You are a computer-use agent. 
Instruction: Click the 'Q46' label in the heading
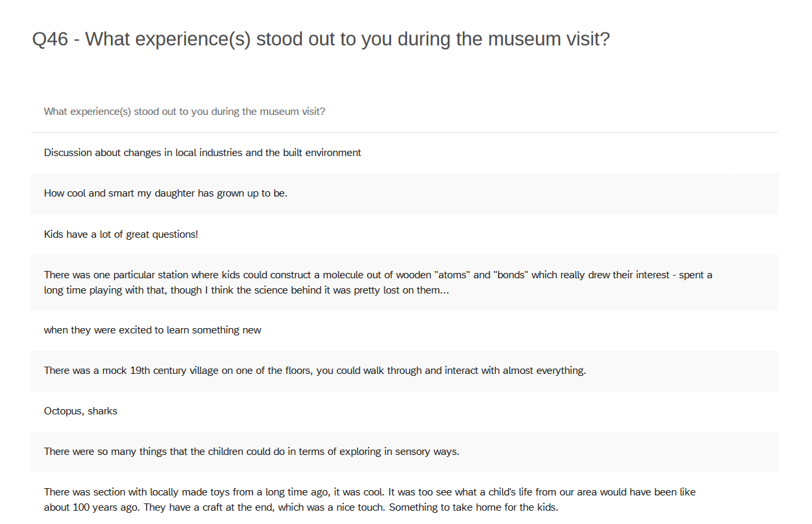tap(50, 39)
